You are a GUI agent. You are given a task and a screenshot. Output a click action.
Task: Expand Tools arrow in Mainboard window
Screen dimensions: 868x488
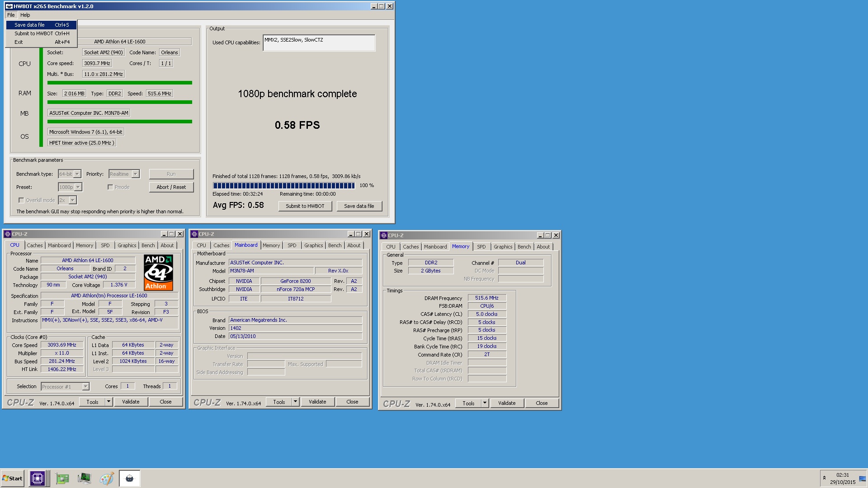[295, 402]
